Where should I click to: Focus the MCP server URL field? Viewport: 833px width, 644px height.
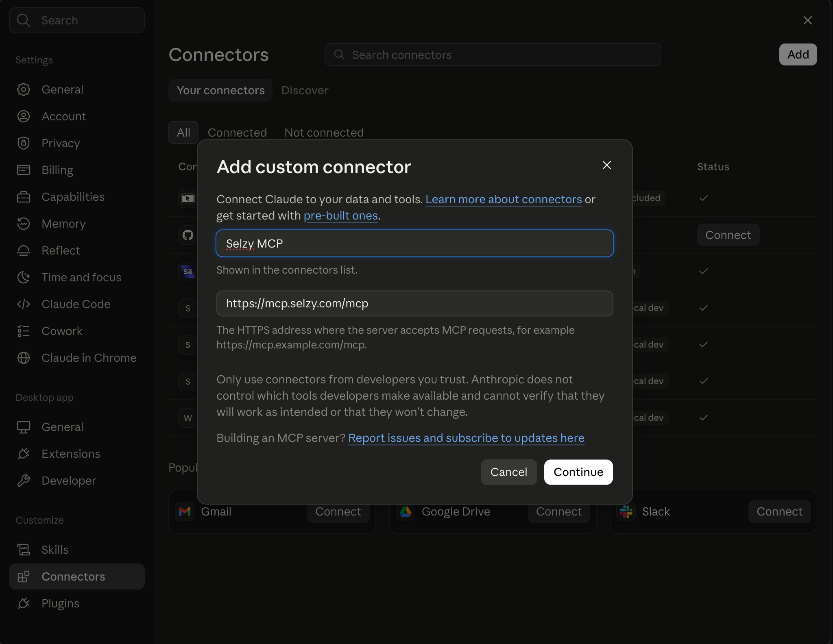pyautogui.click(x=415, y=303)
